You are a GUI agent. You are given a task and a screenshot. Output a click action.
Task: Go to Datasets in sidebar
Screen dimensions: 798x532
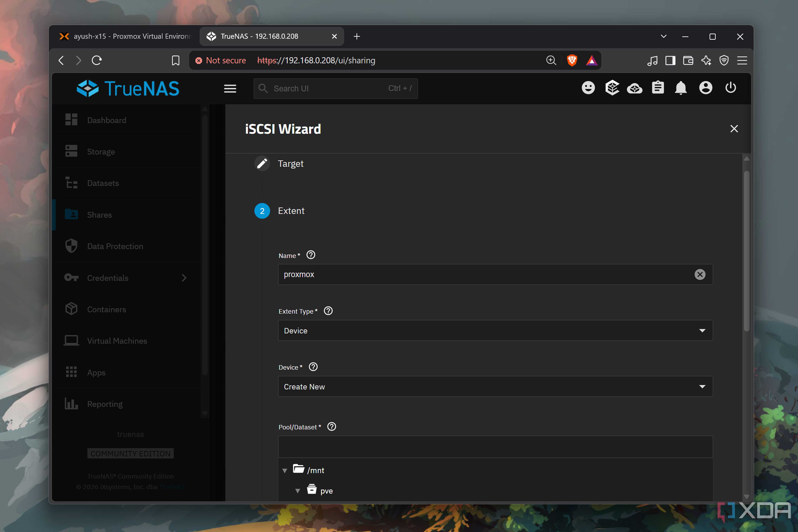pyautogui.click(x=126, y=183)
